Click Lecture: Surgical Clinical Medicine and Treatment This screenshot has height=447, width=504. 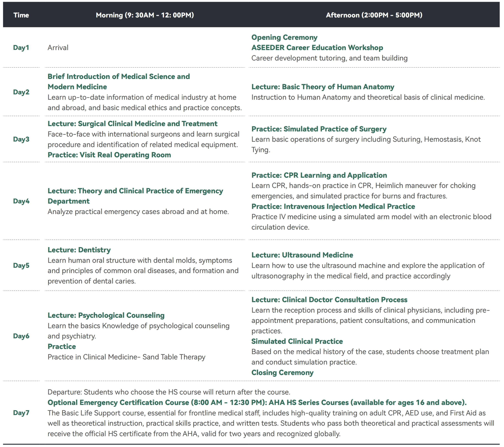pos(132,124)
